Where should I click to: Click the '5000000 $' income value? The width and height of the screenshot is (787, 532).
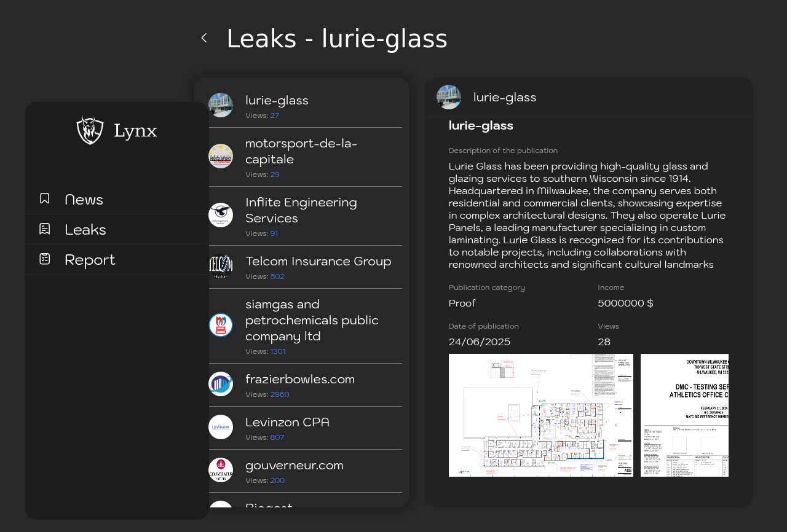pyautogui.click(x=625, y=303)
